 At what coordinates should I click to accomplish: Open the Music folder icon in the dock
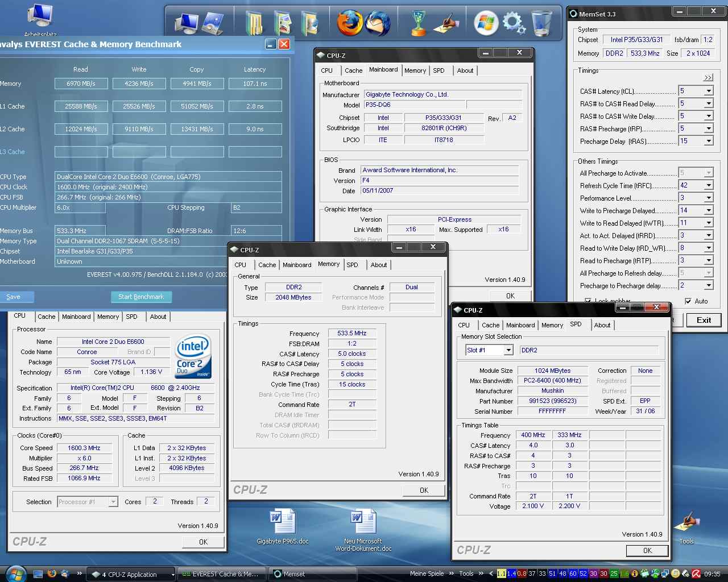(x=310, y=23)
